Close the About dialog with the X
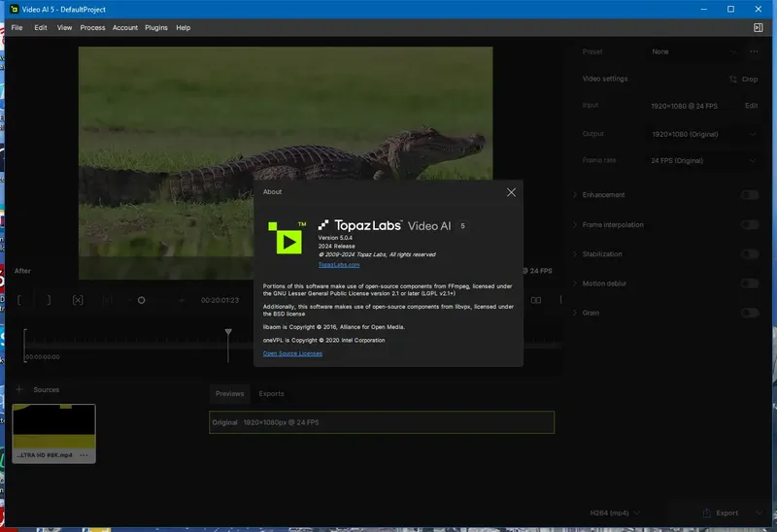The image size is (777, 532). (511, 192)
